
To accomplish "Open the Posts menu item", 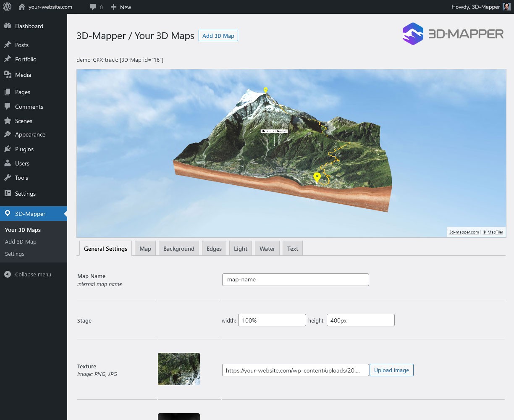I will [x=22, y=45].
